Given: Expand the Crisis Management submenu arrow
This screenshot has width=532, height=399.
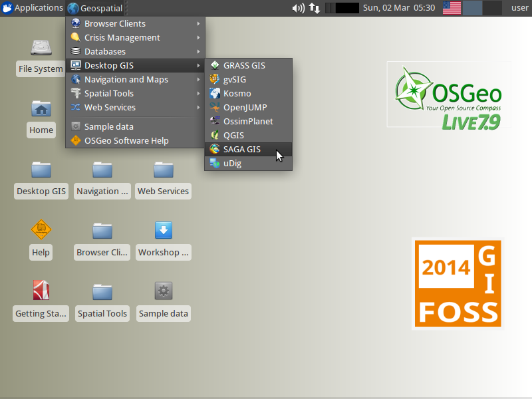Looking at the screenshot, I should pos(198,38).
